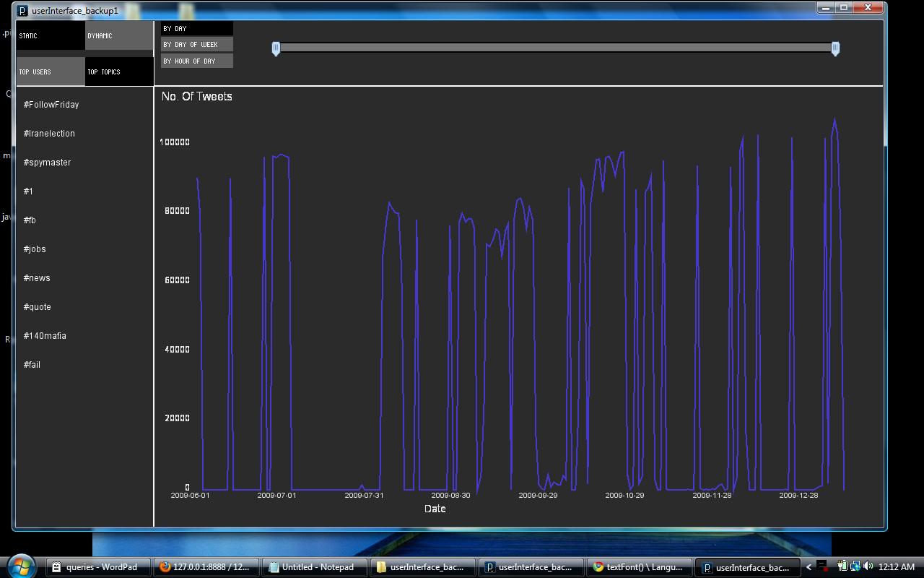Click the Windows Start orb

pyautogui.click(x=20, y=566)
